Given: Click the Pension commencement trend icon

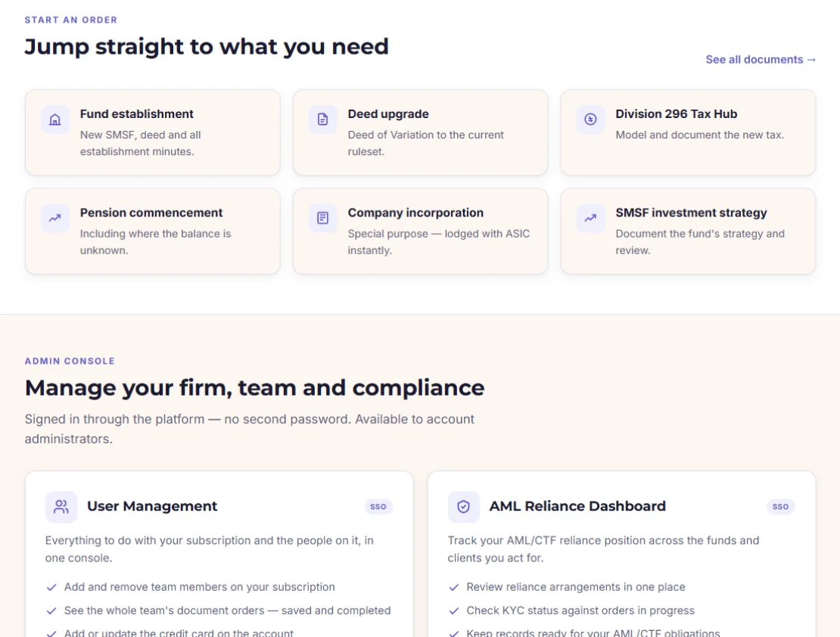Looking at the screenshot, I should pyautogui.click(x=55, y=218).
